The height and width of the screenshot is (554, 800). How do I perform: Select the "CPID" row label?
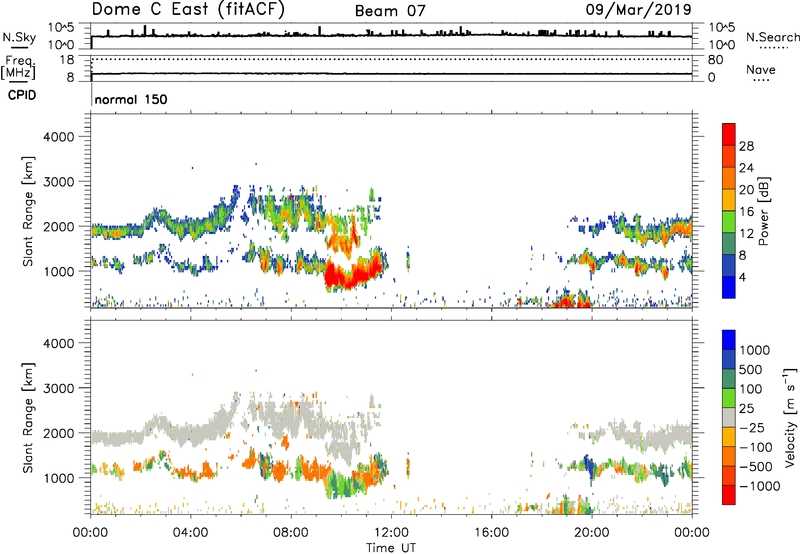coord(22,95)
